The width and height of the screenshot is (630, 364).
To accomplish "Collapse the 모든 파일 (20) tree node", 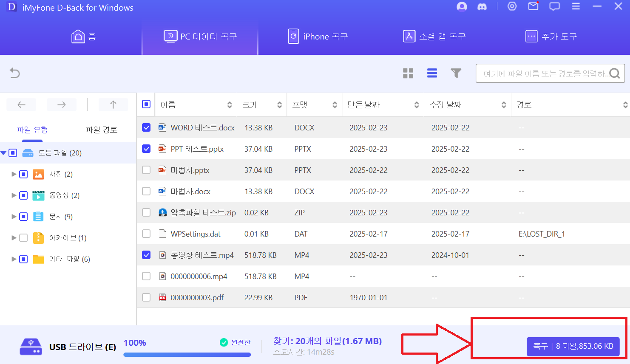I will click(x=3, y=153).
